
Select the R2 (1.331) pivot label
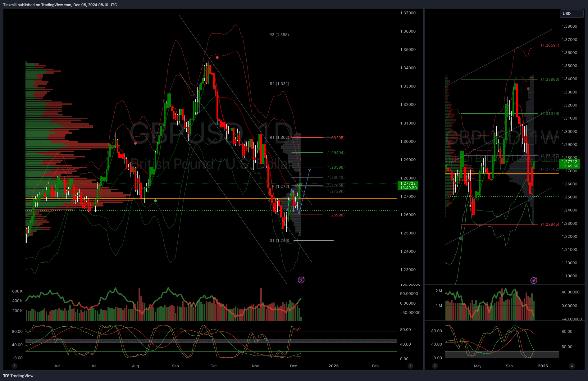coord(279,84)
